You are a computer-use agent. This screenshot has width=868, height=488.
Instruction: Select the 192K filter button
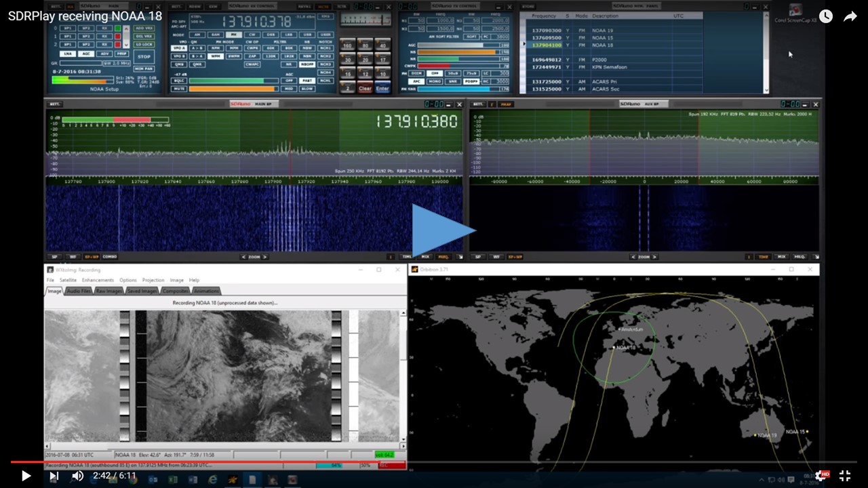point(289,56)
